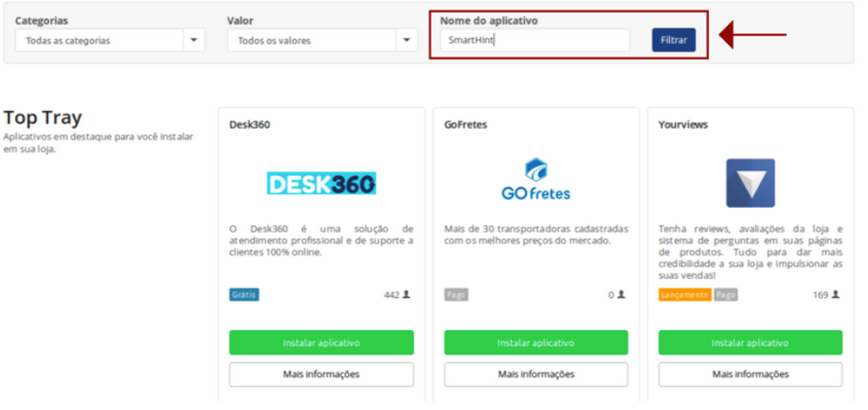
Task: Click the user icon beside GoFretes count 0
Action: (x=621, y=295)
